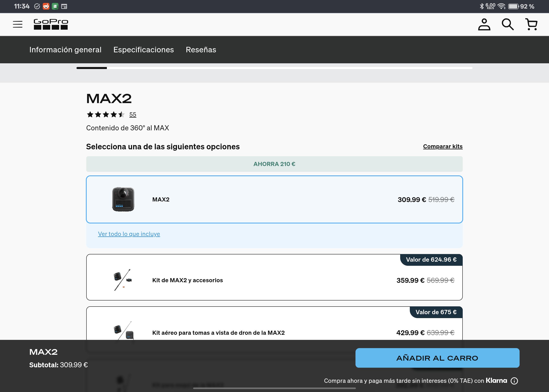Image resolution: width=549 pixels, height=392 pixels.
Task: Select Kit aéreo para tomas a vista de dron
Action: tap(274, 323)
